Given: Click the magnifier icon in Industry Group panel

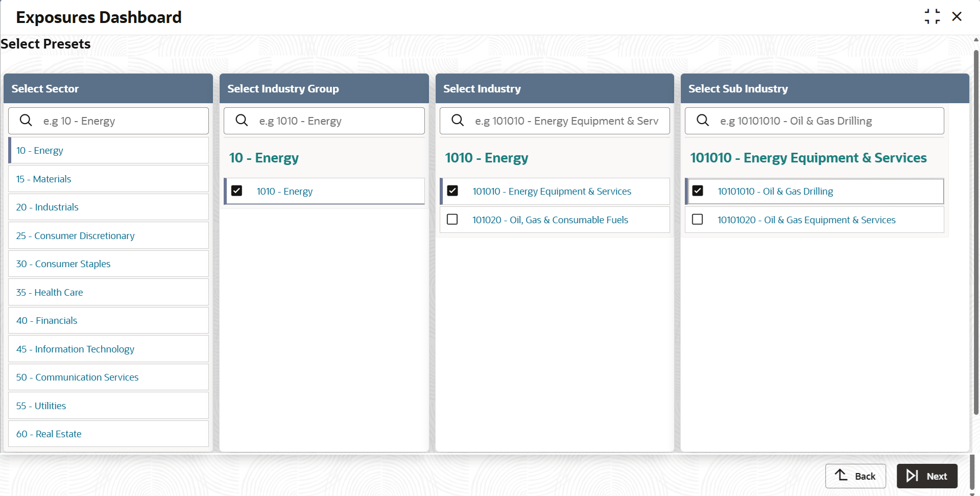Looking at the screenshot, I should pyautogui.click(x=242, y=121).
